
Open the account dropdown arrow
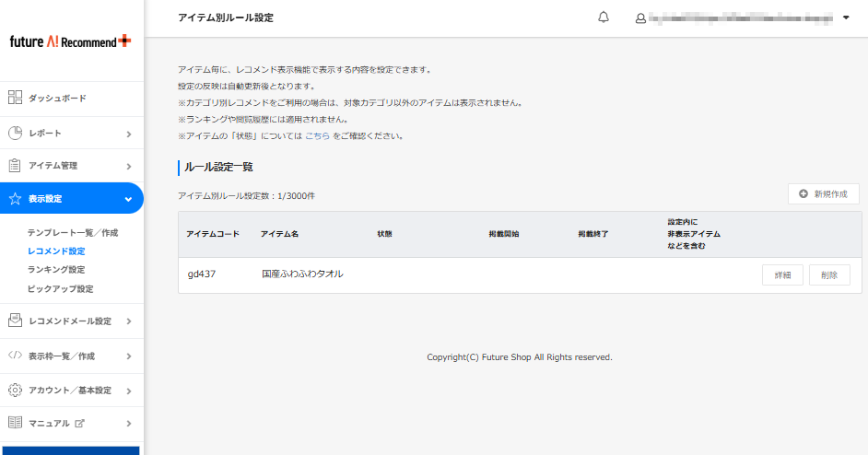tap(846, 17)
